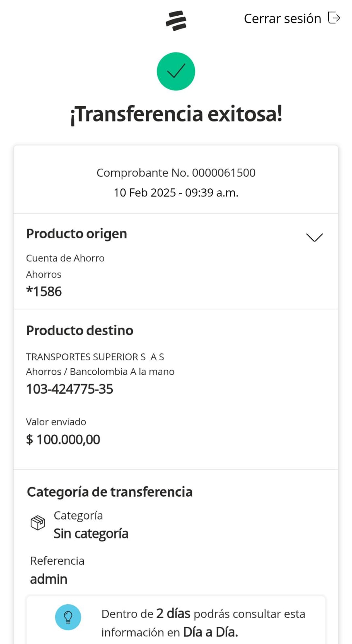Click the logout arrow icon
This screenshot has width=352, height=644.
[x=334, y=18]
